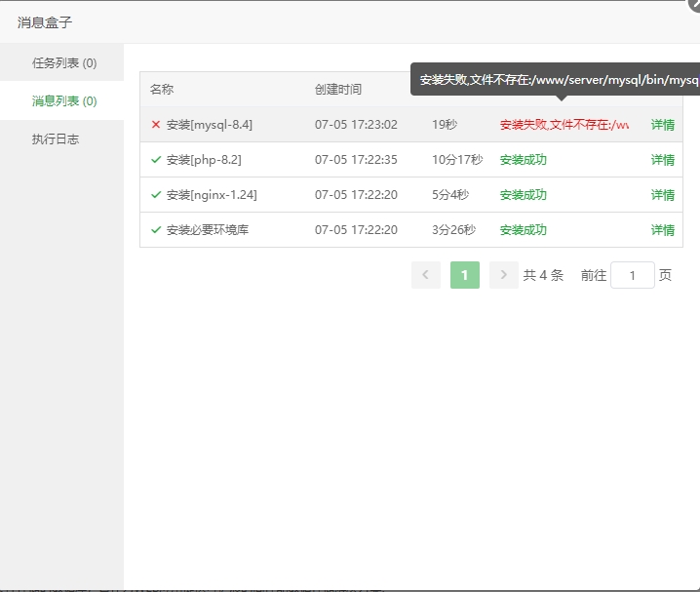Click the 安装成功 status in the nginx-1.24 row
Viewport: 700px width, 592px height.
coord(524,195)
